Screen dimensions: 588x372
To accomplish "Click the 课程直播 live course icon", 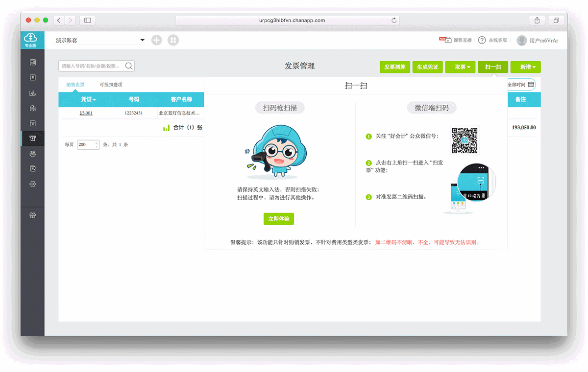I will pyautogui.click(x=445, y=40).
